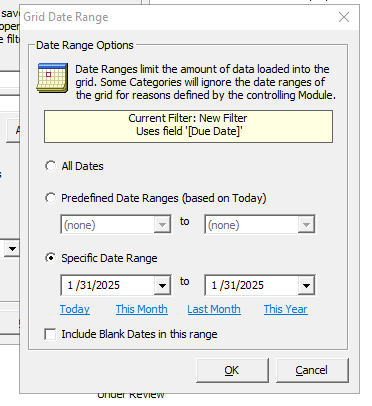Open the start date picker dropdown arrow

[162, 285]
